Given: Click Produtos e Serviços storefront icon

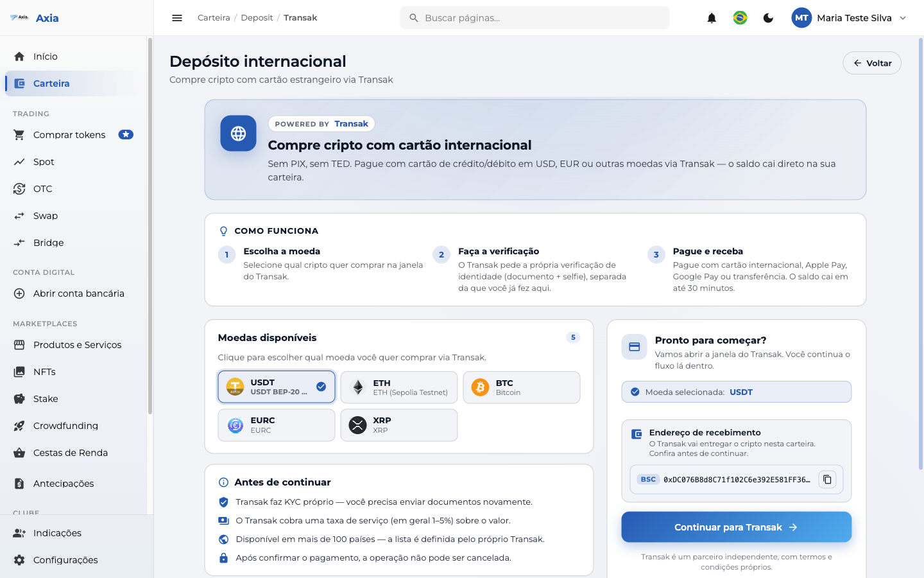Looking at the screenshot, I should pyautogui.click(x=19, y=345).
